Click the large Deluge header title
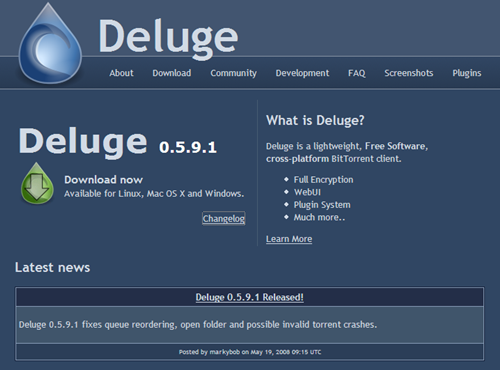 (168, 37)
